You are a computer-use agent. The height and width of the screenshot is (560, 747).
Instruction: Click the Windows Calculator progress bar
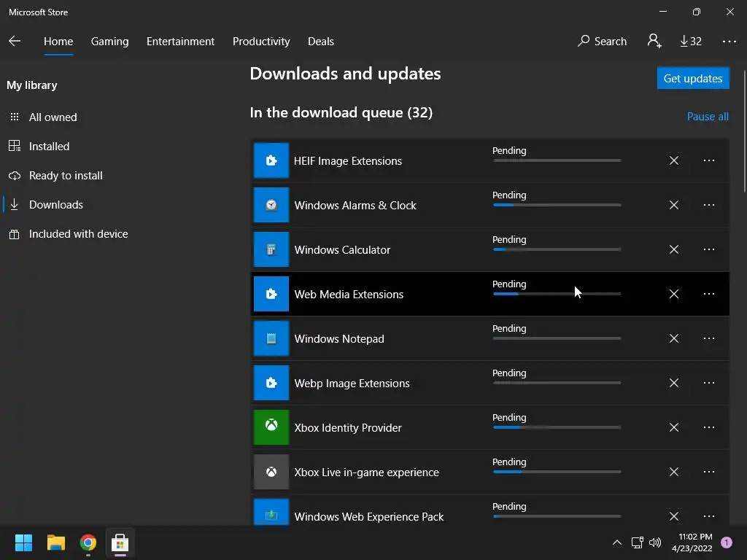[x=557, y=249]
